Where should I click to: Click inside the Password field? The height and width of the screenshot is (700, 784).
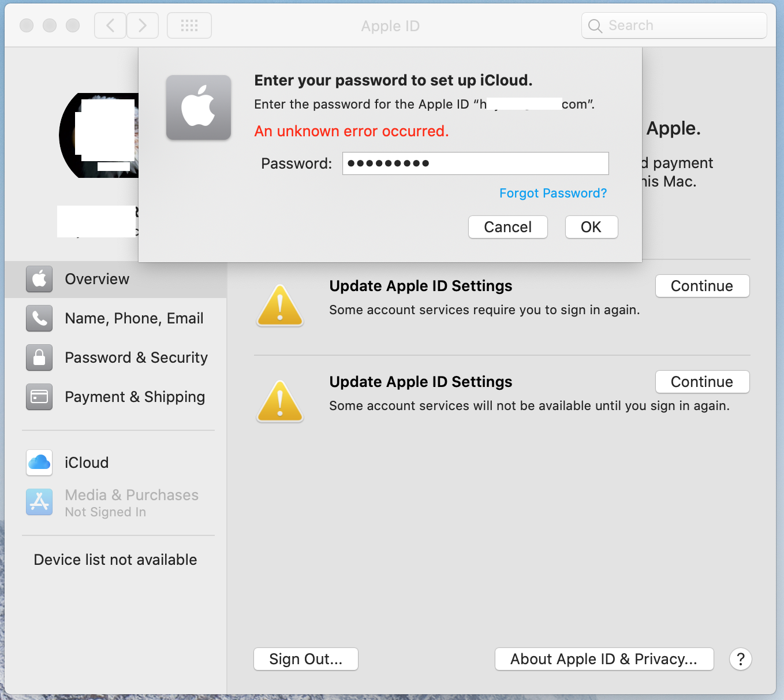475,163
